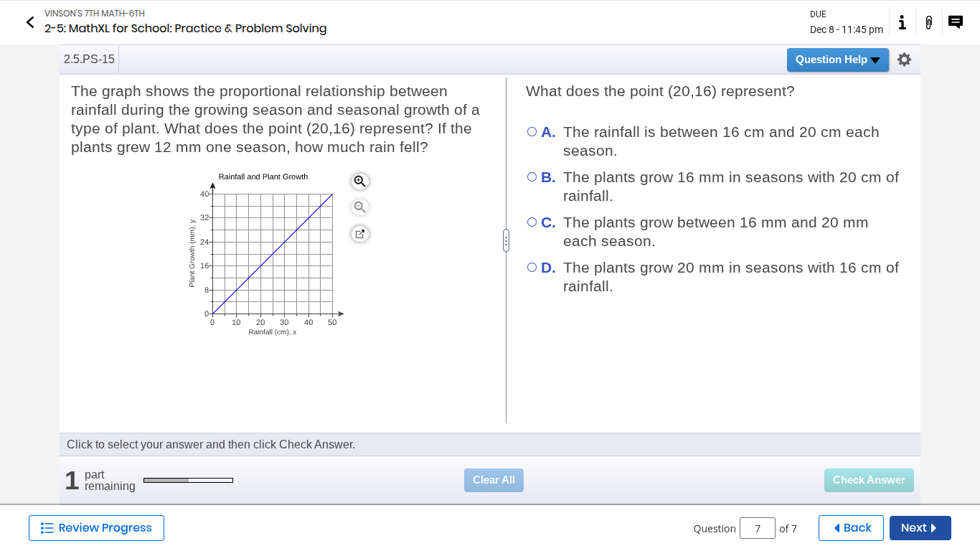
Task: Open the comments chat bubble icon
Action: point(955,22)
